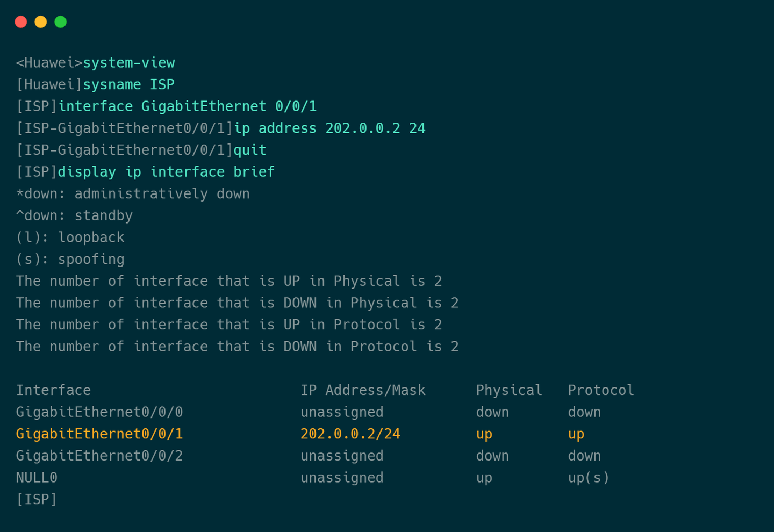
Task: Click the NULL0 interface entry
Action: tap(37, 478)
